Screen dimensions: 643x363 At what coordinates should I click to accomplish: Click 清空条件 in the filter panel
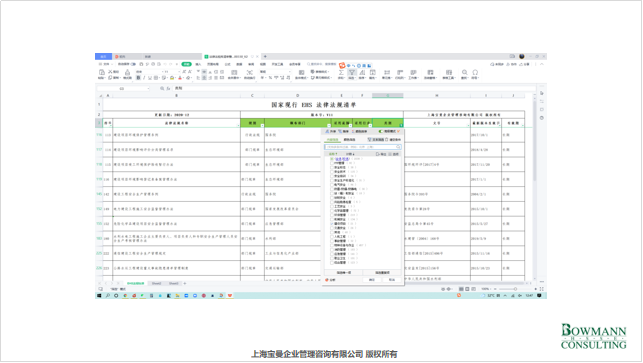click(393, 139)
